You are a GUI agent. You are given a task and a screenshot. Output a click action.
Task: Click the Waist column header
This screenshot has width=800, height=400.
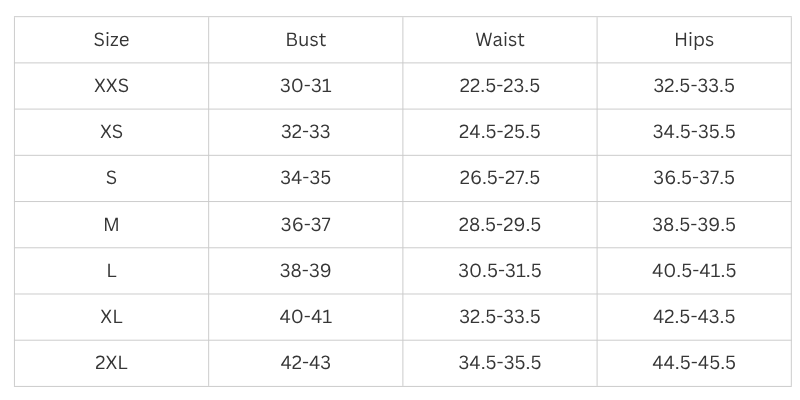pyautogui.click(x=500, y=40)
